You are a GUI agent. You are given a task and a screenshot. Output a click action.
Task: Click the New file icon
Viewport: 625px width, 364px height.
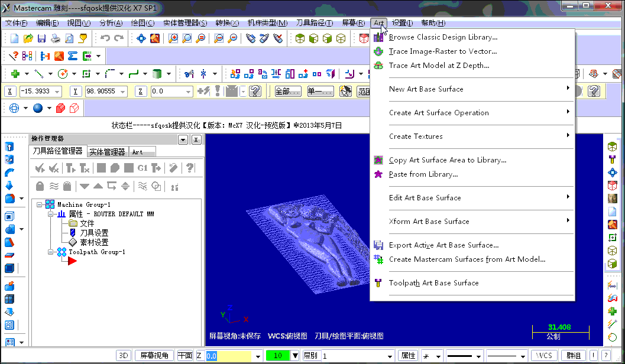(14, 38)
